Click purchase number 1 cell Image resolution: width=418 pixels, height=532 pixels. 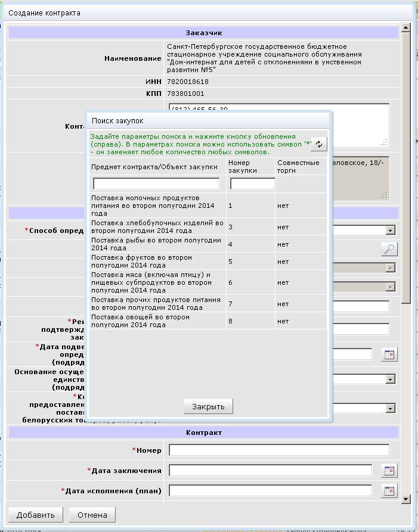point(250,206)
